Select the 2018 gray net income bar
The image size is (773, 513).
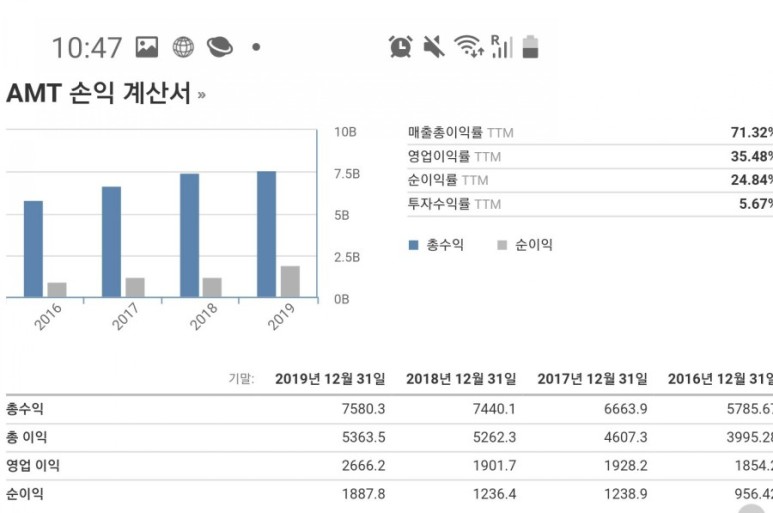click(212, 287)
